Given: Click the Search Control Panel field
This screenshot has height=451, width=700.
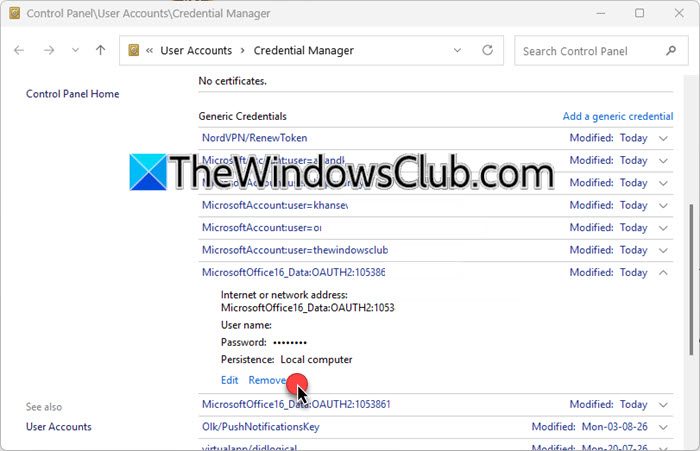Looking at the screenshot, I should [x=600, y=51].
